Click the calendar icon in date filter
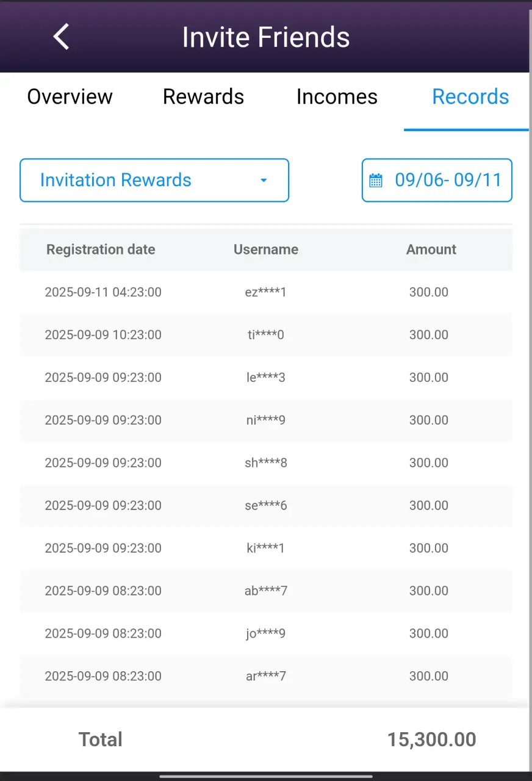Image resolution: width=532 pixels, height=781 pixels. pyautogui.click(x=376, y=180)
